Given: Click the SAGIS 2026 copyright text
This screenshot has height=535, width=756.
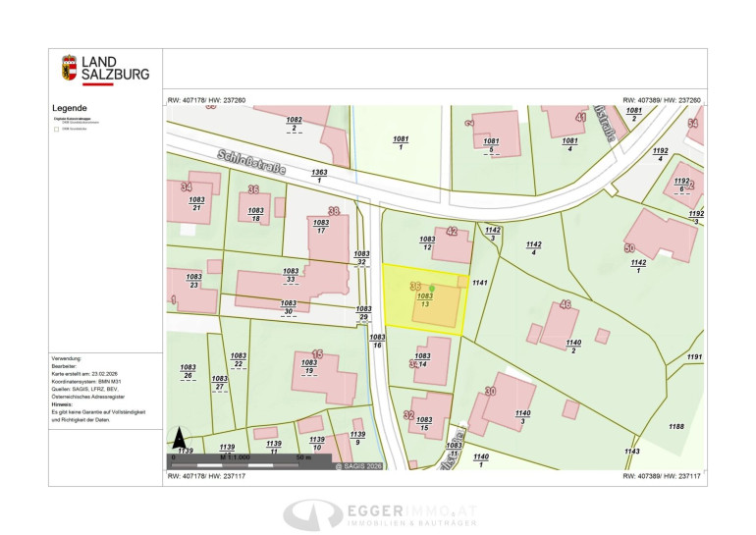Looking at the screenshot, I should 358,465.
